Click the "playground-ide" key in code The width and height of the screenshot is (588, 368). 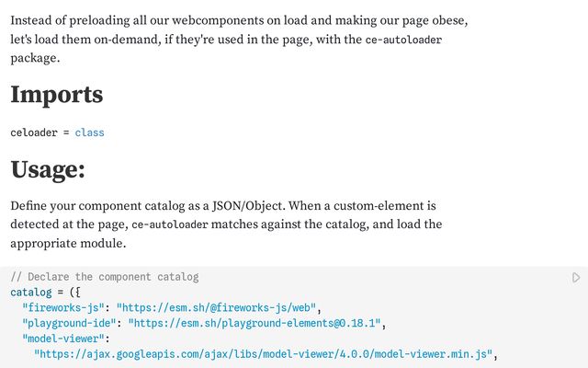pos(68,324)
